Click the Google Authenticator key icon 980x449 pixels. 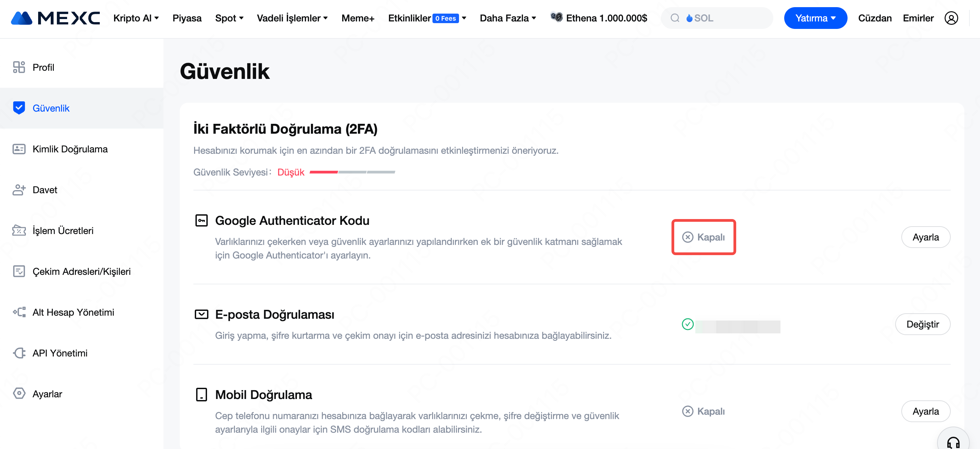tap(201, 220)
